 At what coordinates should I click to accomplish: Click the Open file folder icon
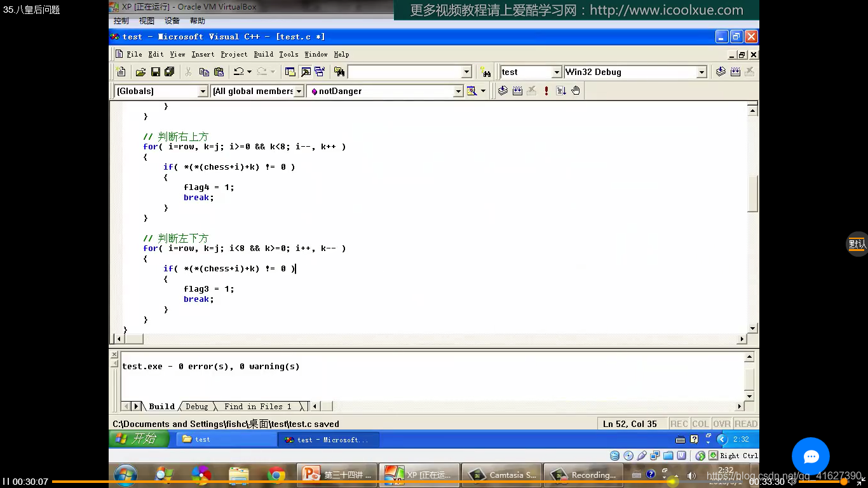pyautogui.click(x=140, y=72)
